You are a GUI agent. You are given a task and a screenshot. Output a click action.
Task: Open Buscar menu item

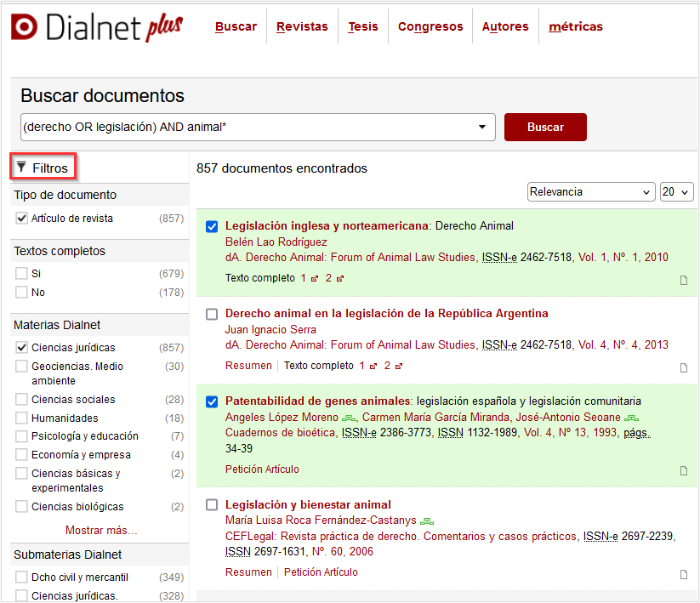tap(236, 26)
